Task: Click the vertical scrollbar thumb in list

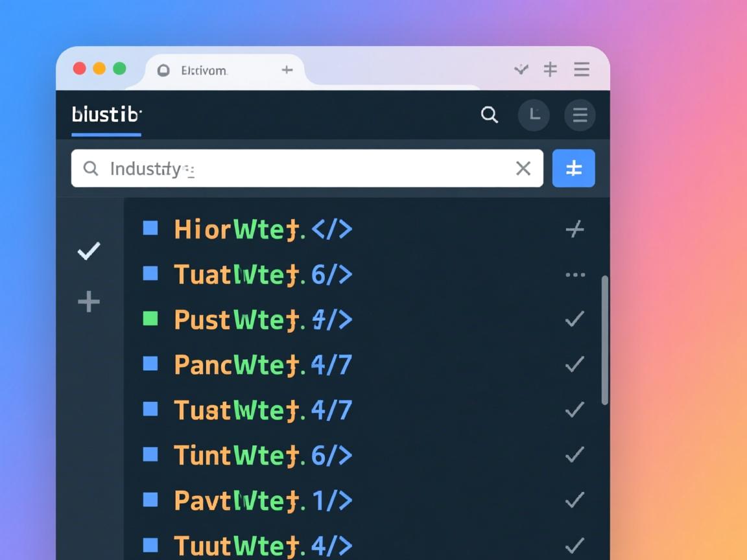Action: pyautogui.click(x=604, y=340)
